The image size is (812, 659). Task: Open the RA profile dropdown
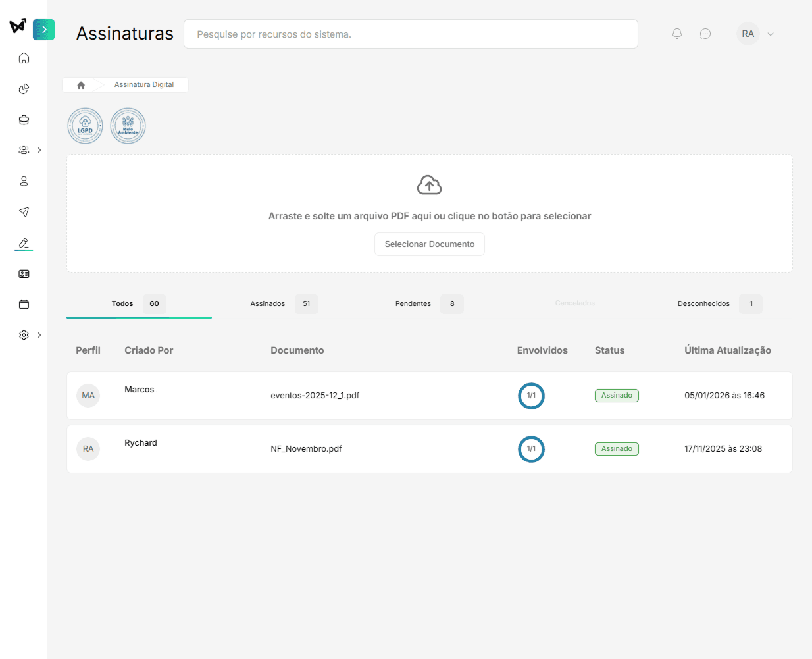tap(755, 33)
